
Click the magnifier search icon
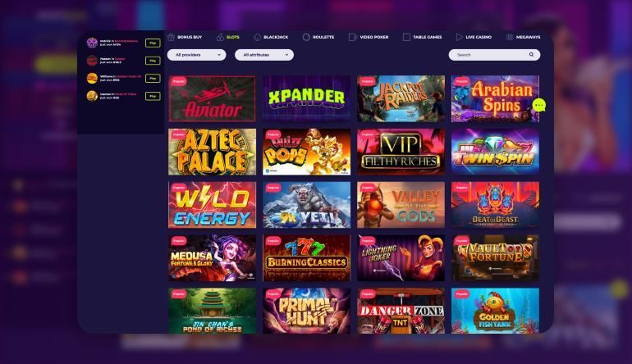[531, 55]
